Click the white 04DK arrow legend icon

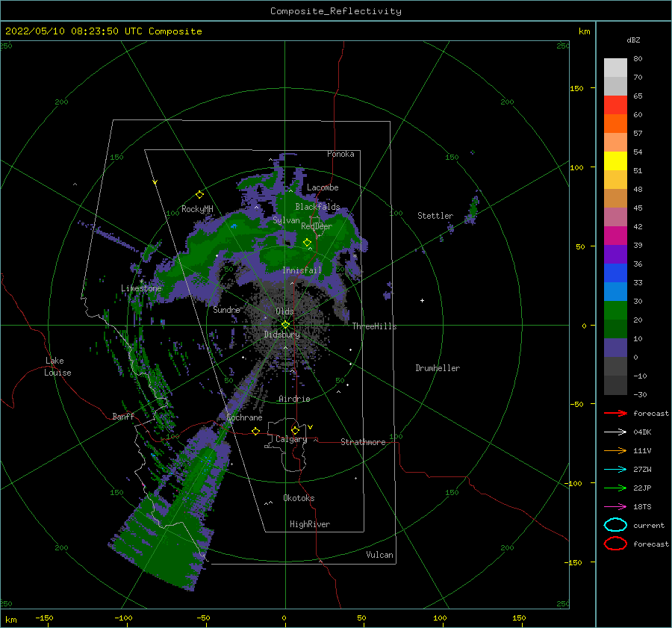(615, 432)
